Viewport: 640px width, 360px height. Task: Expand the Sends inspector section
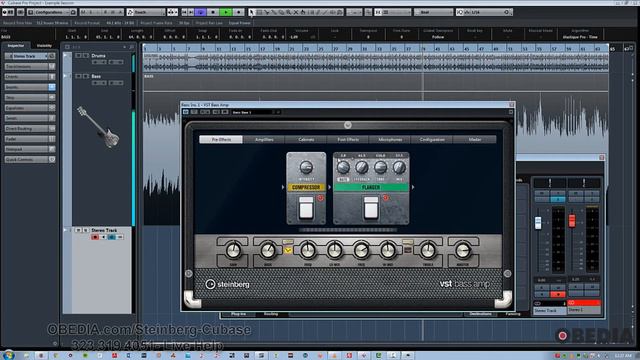pyautogui.click(x=30, y=118)
